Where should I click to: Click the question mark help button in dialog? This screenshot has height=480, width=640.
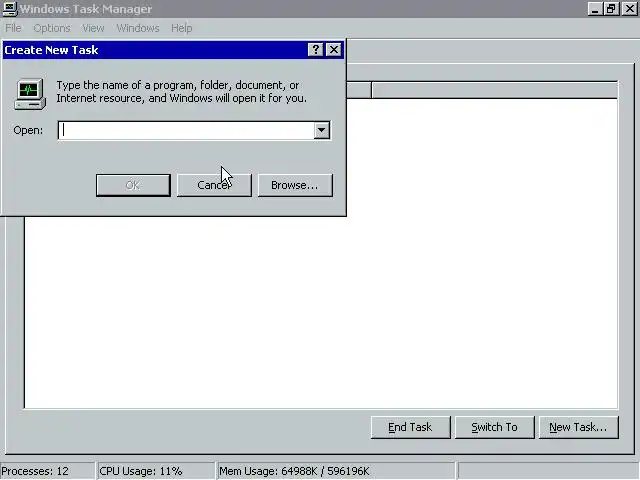(315, 50)
